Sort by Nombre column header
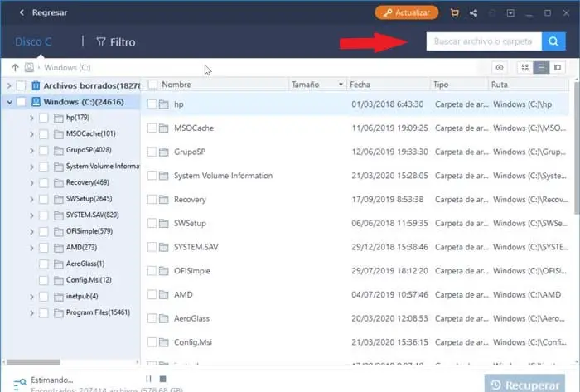Viewport: 580px width, 392px height. coord(176,85)
